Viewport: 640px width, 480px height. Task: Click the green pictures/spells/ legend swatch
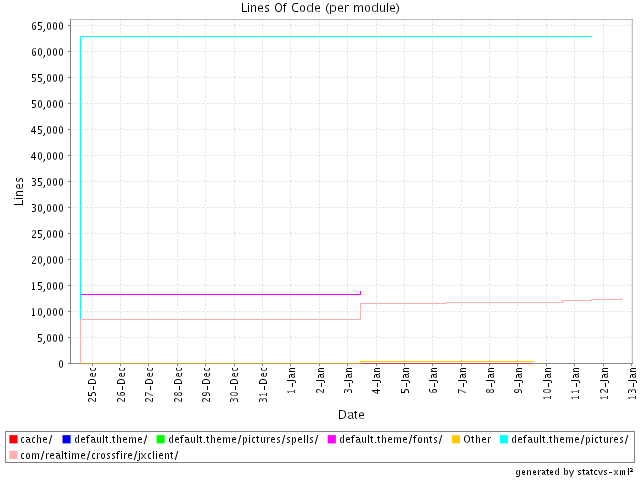click(x=160, y=439)
